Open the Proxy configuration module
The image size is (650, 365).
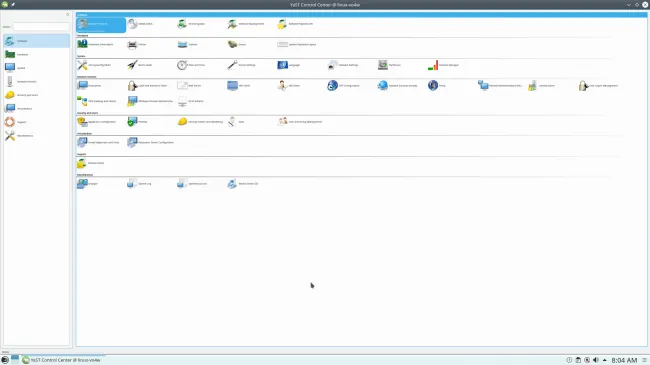pyautogui.click(x=437, y=85)
